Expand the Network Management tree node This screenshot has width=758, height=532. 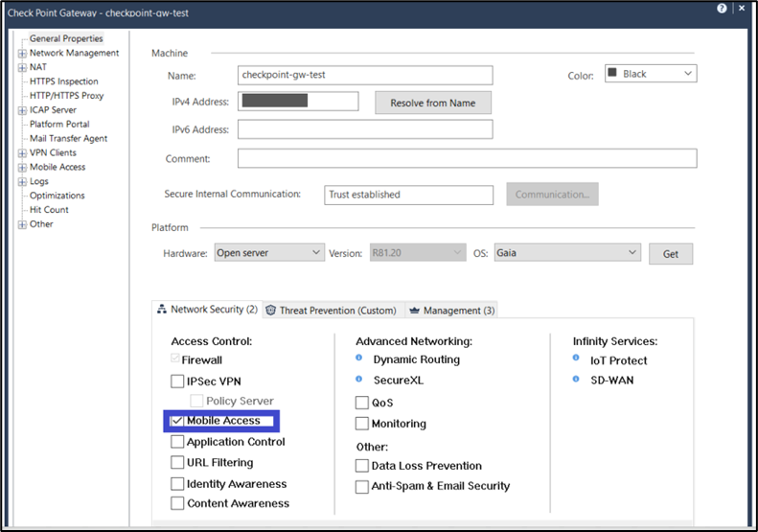(22, 54)
